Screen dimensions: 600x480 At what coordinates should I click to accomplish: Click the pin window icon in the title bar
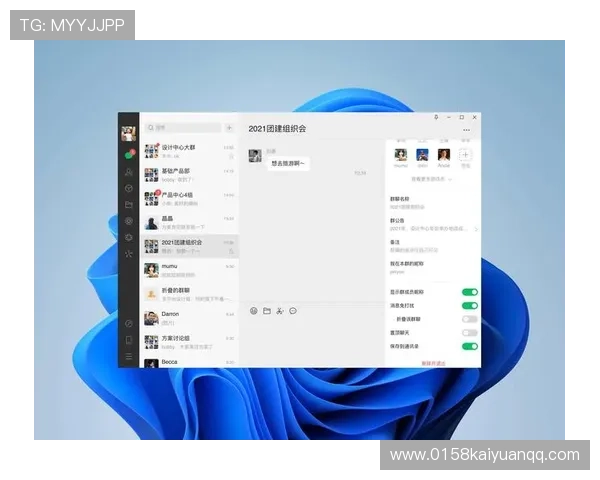click(x=435, y=118)
